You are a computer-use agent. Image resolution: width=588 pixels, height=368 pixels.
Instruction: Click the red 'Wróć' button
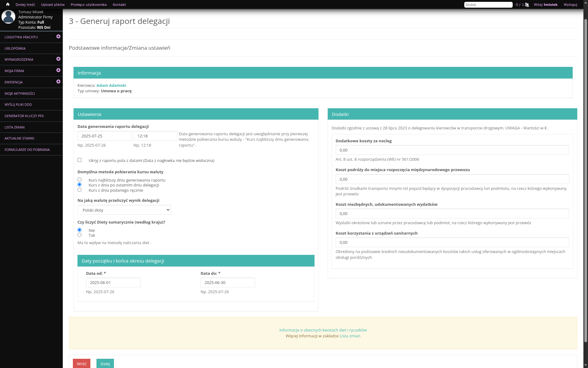coord(81,364)
